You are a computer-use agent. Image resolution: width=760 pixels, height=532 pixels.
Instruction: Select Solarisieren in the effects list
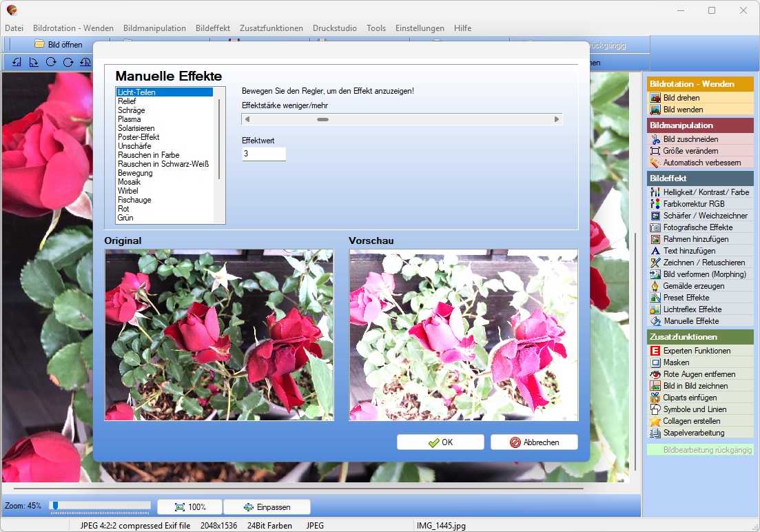point(136,128)
